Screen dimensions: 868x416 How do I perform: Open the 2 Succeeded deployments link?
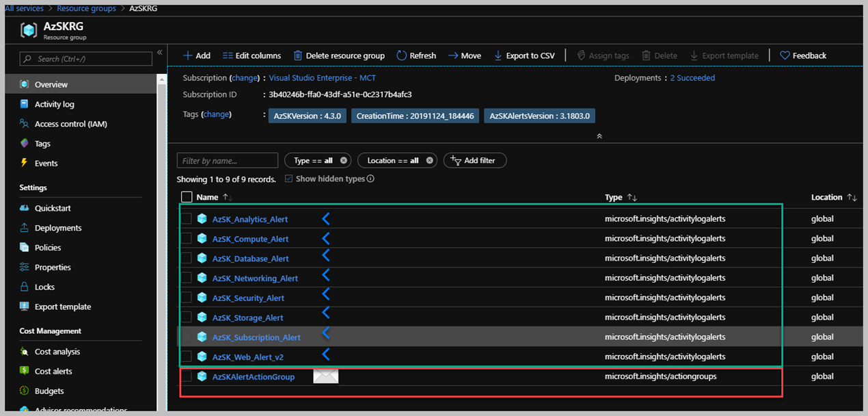click(x=692, y=78)
